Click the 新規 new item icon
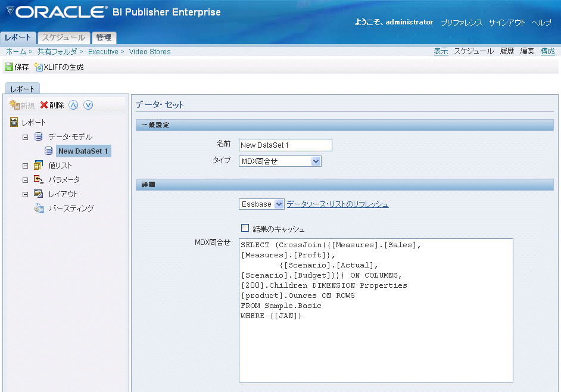This screenshot has height=392, width=561. pos(14,105)
